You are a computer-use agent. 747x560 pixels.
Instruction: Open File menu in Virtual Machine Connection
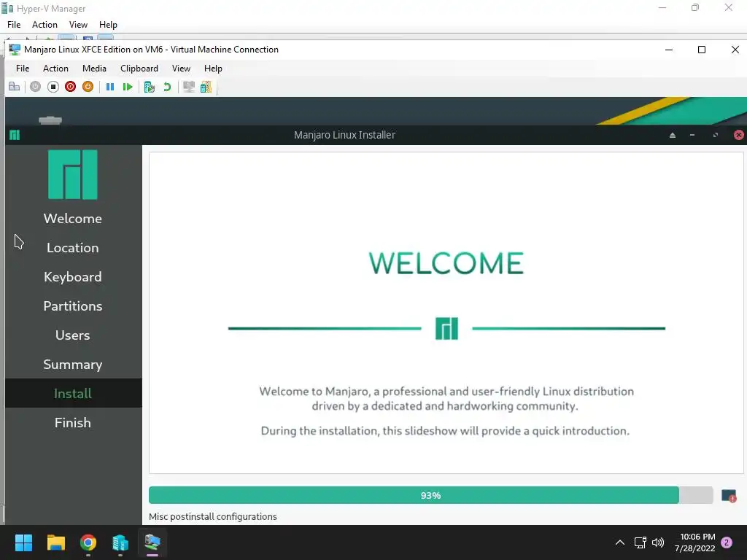pos(23,69)
